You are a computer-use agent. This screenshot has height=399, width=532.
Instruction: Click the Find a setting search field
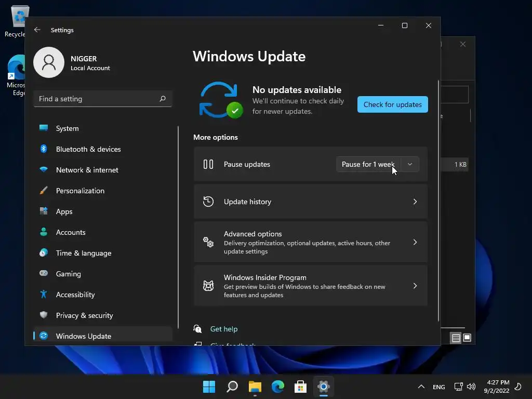pyautogui.click(x=103, y=99)
